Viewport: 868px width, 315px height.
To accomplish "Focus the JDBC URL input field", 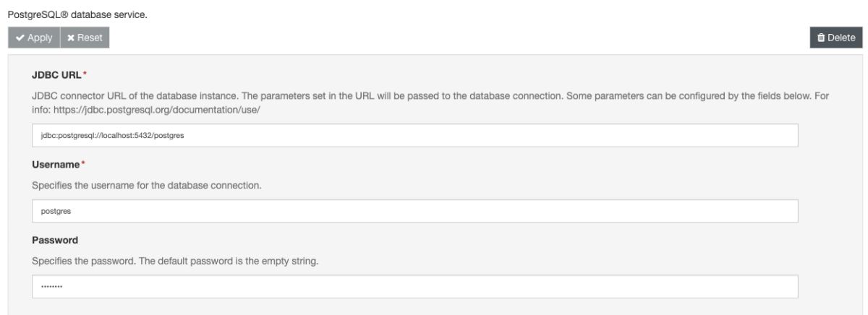I will 414,135.
